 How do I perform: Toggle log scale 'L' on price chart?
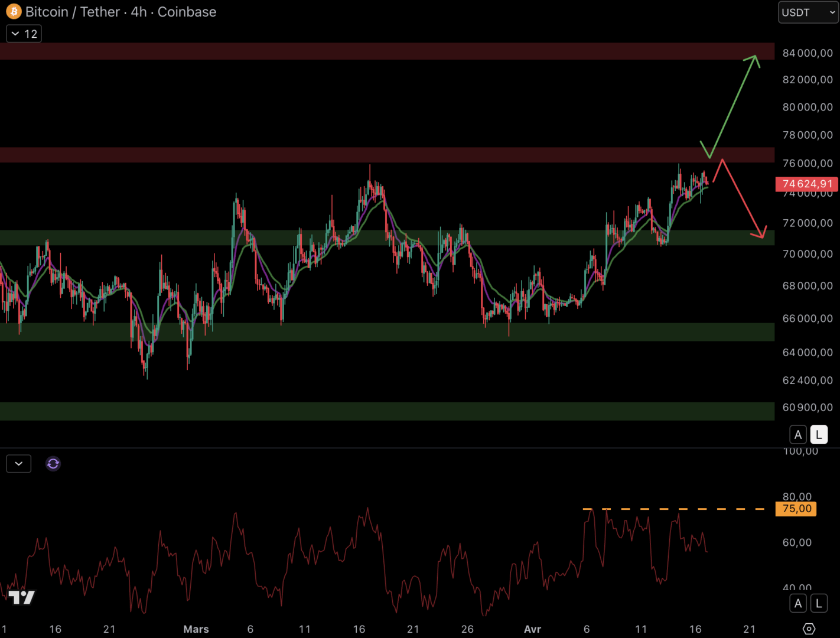coord(819,435)
